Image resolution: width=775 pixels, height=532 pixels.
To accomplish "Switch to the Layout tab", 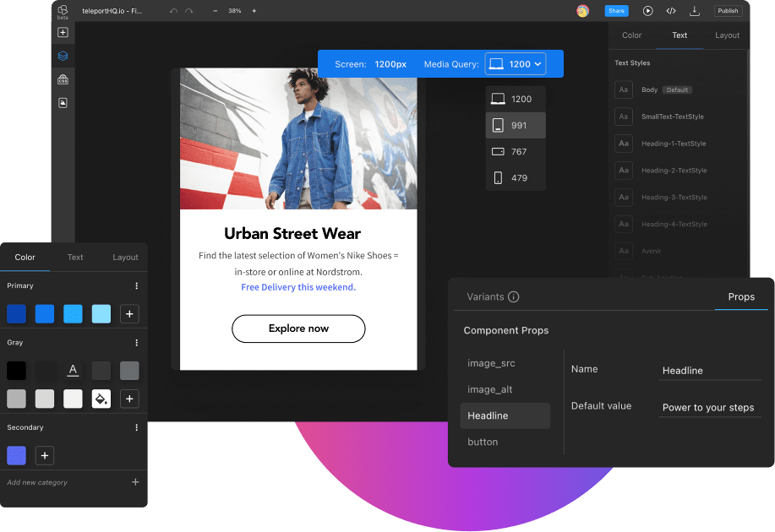I will coord(125,257).
